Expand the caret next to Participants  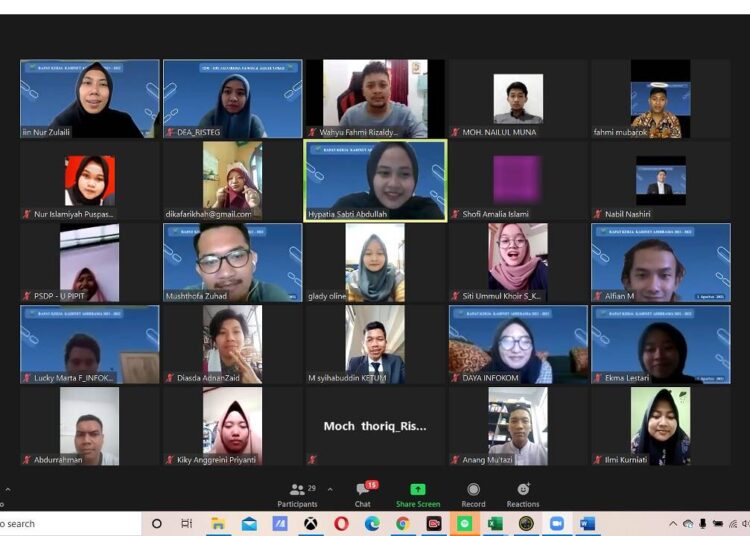coord(330,489)
